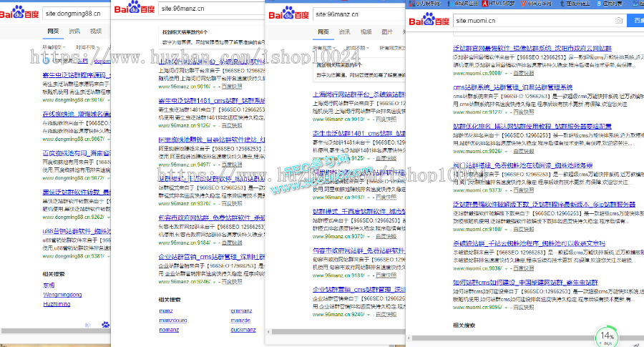Click the Huzhiming related search link
644x347 pixels.
point(57,304)
